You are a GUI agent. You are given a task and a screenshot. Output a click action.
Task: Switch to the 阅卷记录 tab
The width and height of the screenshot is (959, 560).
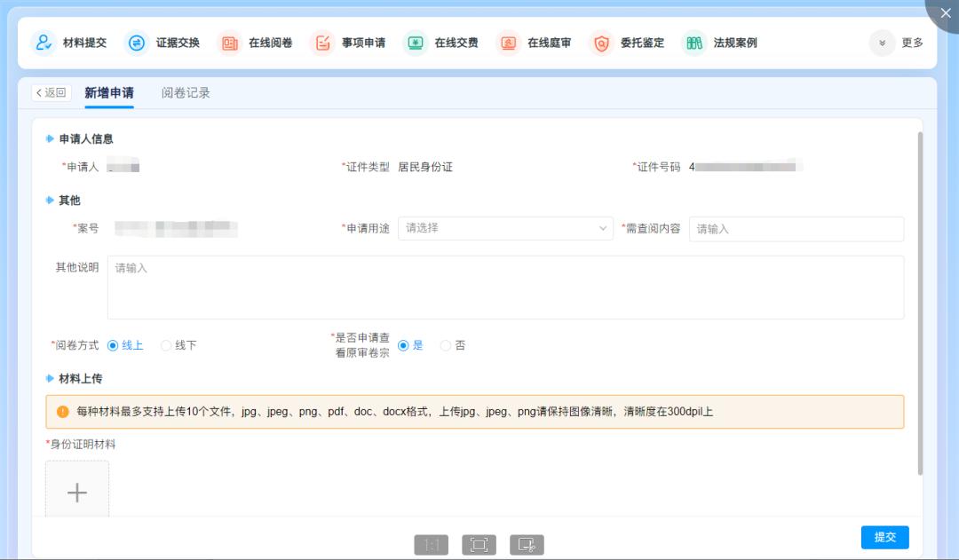186,93
